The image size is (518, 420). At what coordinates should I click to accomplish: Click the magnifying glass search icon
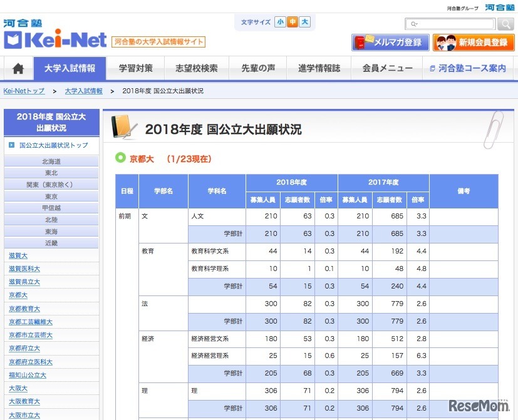505,24
